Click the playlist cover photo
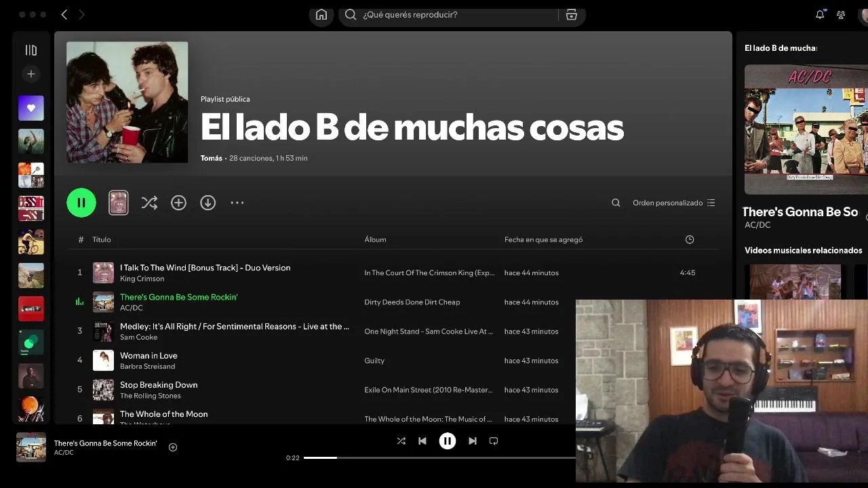Screen dimensions: 868x488 tap(127, 102)
